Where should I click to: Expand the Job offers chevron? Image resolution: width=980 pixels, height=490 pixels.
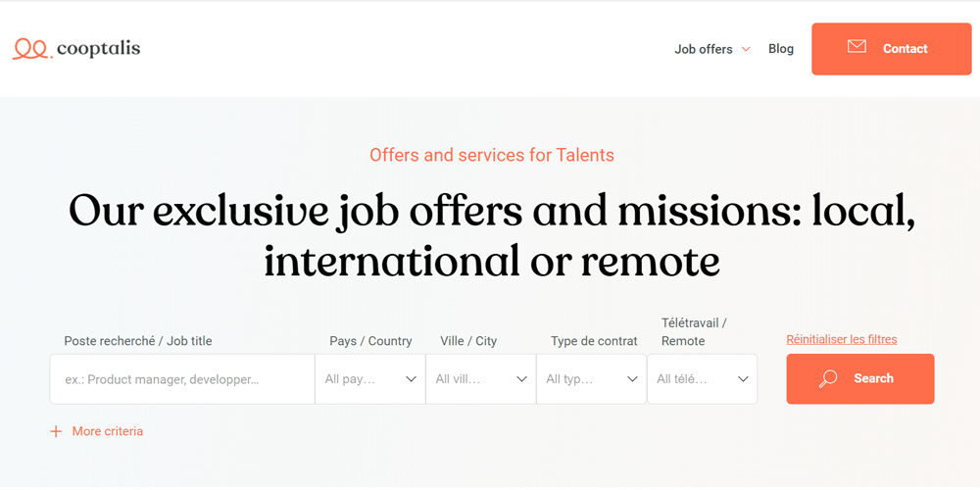click(x=746, y=49)
